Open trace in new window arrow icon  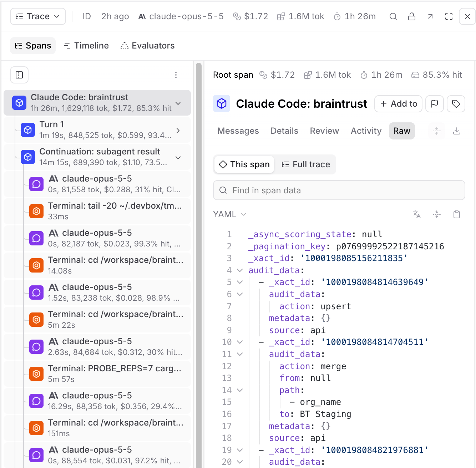(430, 16)
